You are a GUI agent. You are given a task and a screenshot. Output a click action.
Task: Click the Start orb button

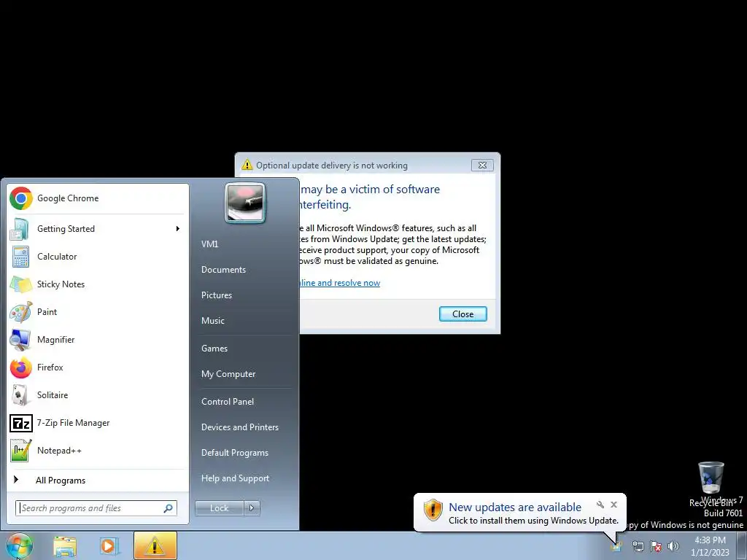pos(20,545)
